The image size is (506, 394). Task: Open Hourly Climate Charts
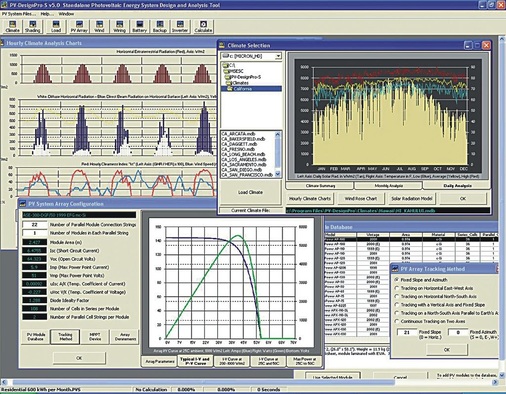click(310, 198)
